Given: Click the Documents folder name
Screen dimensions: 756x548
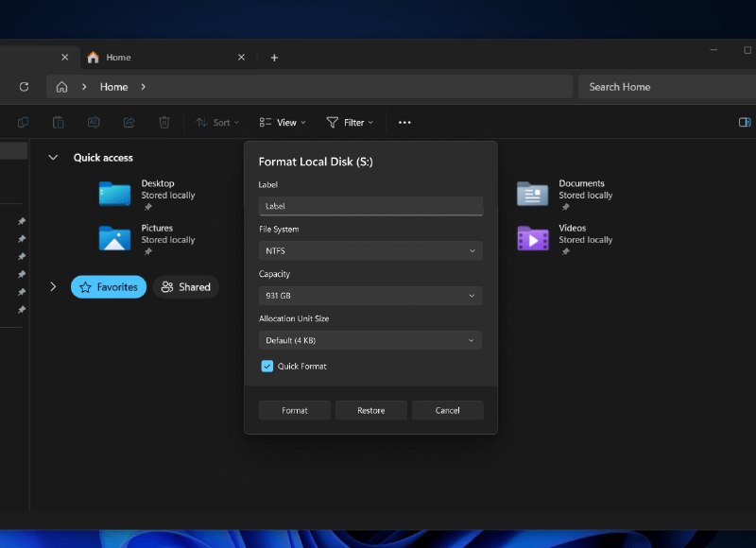Looking at the screenshot, I should [581, 183].
